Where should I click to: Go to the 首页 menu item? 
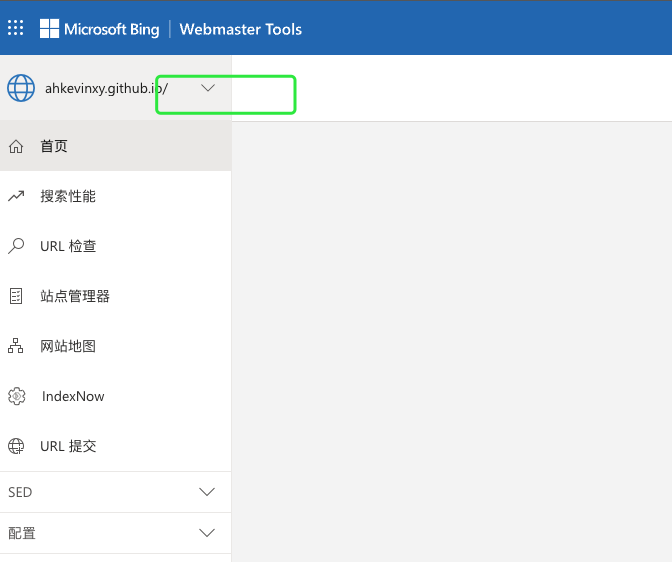pyautogui.click(x=54, y=147)
